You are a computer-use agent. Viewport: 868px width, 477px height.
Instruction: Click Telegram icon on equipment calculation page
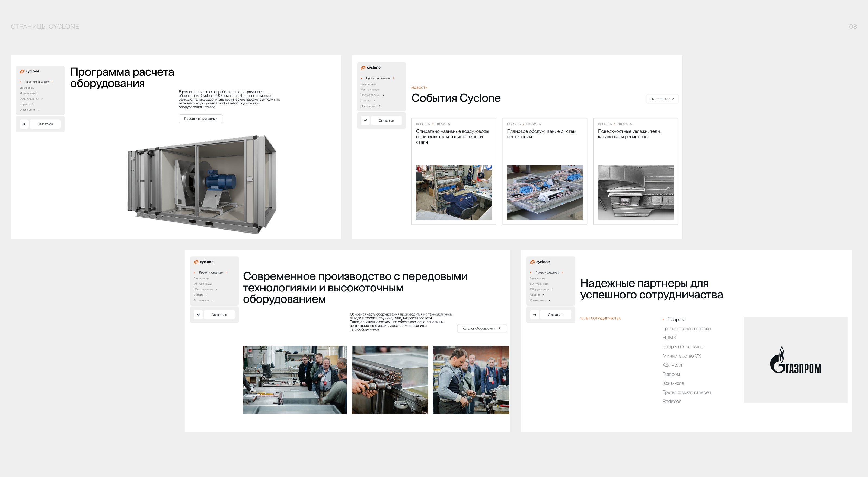pos(24,124)
